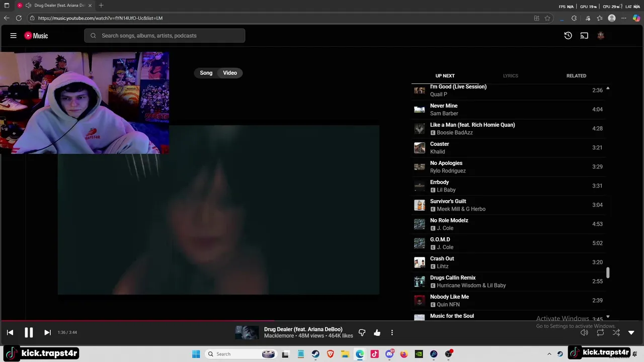Open the UP NEXT tab
The width and height of the screenshot is (644, 362).
pyautogui.click(x=445, y=76)
